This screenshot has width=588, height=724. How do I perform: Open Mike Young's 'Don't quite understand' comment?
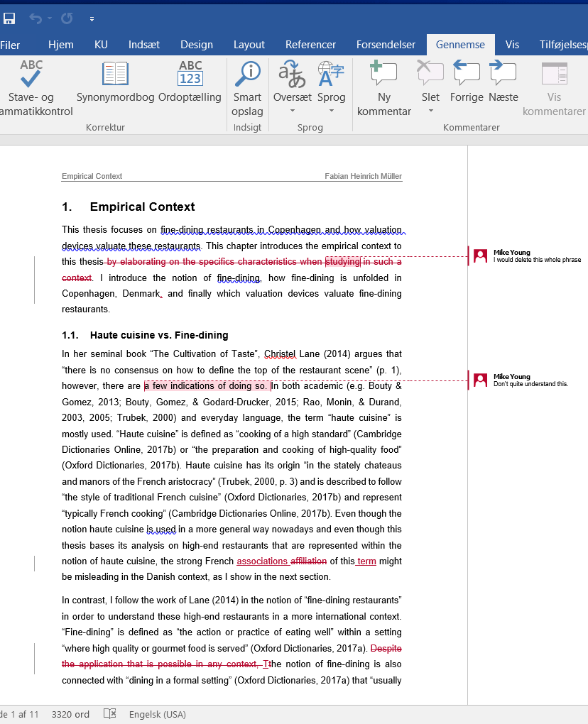[x=530, y=380]
